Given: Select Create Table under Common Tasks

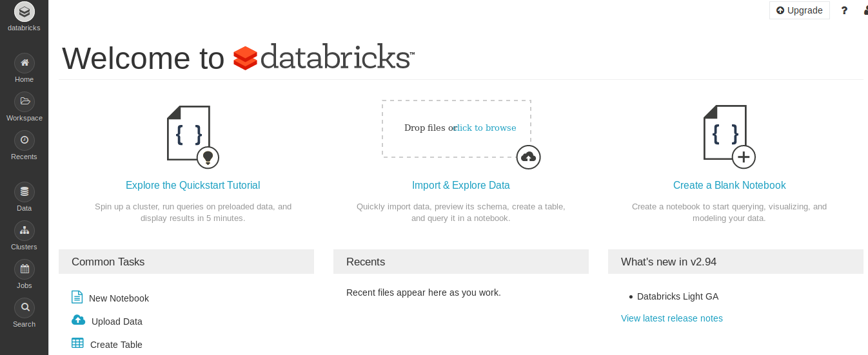Looking at the screenshot, I should tap(116, 345).
